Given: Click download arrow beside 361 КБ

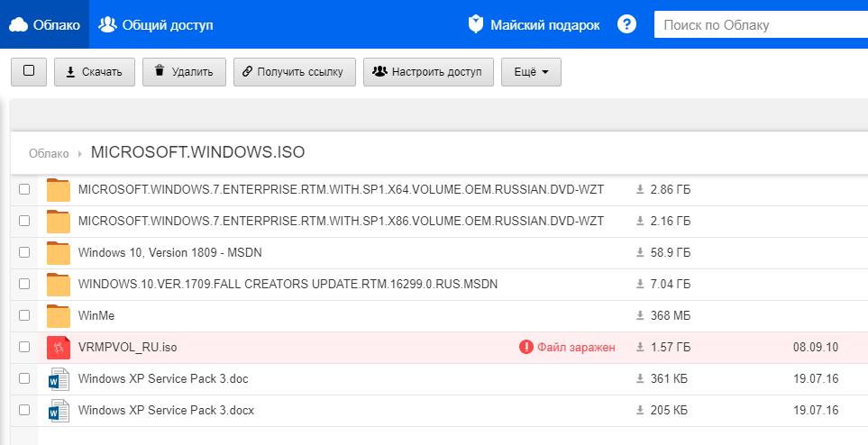Looking at the screenshot, I should click(x=640, y=379).
